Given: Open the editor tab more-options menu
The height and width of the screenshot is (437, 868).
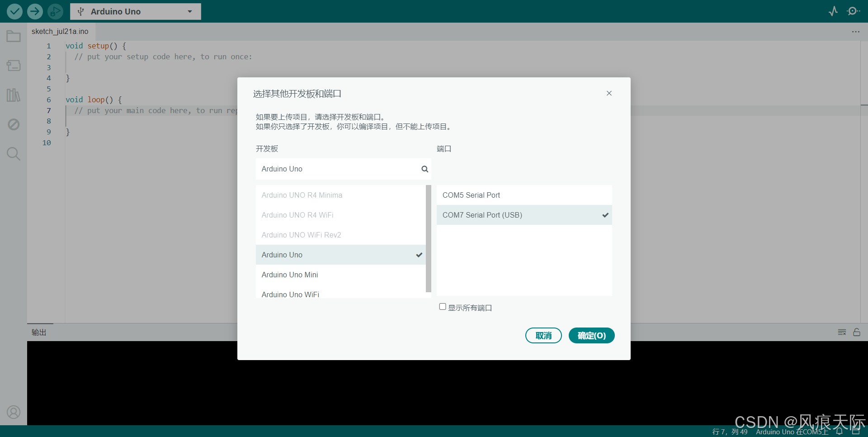Looking at the screenshot, I should 856,32.
